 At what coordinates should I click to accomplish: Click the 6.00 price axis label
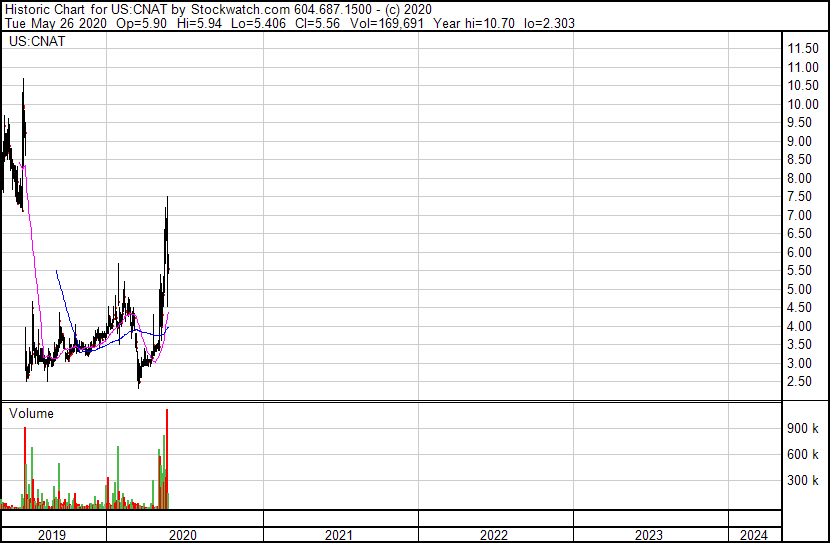coord(799,252)
